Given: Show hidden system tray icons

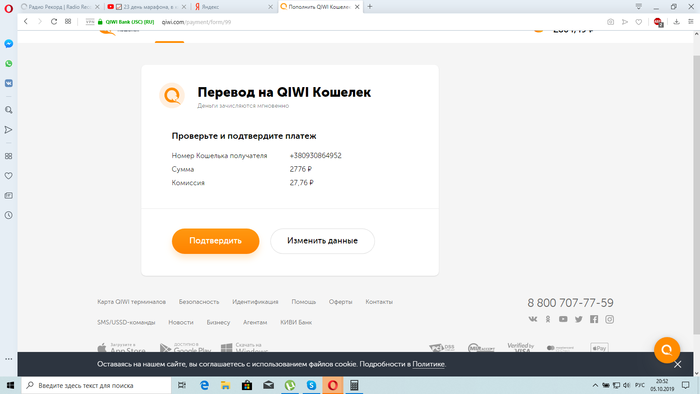Looking at the screenshot, I should point(595,386).
